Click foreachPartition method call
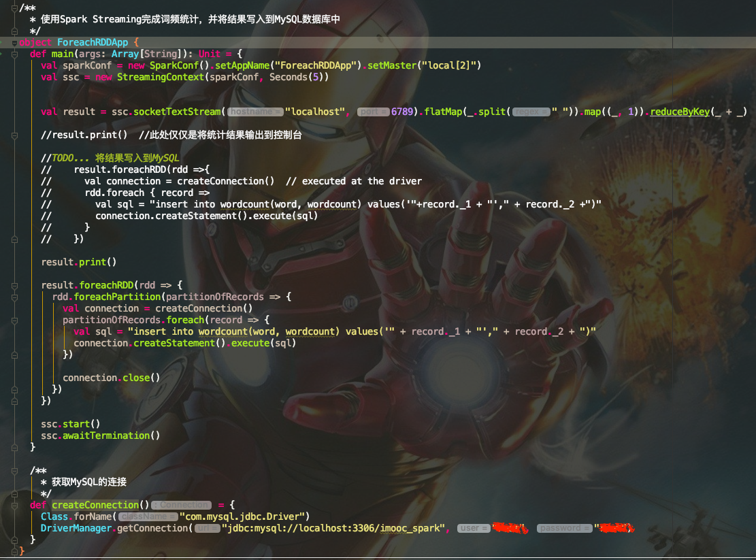Viewport: 756px width, 560px height. coord(117,297)
